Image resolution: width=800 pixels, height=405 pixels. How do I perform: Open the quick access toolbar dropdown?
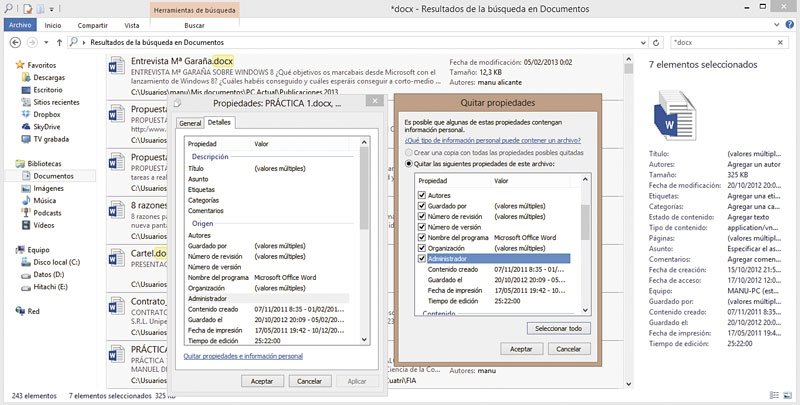click(53, 9)
